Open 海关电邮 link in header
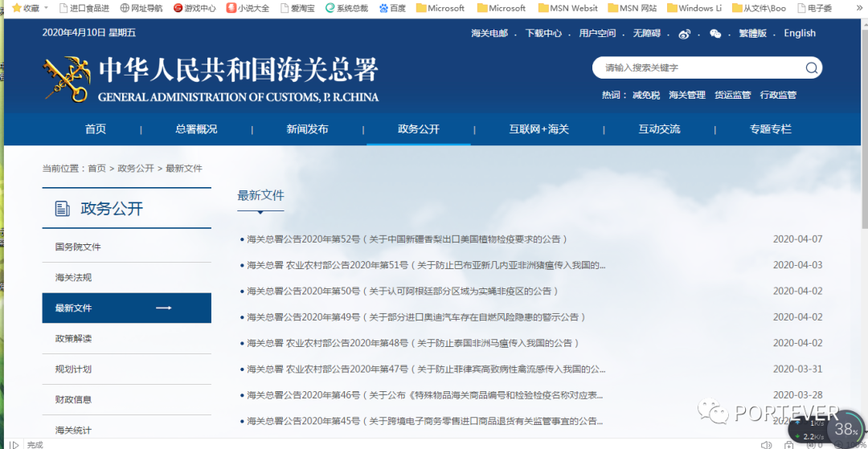 pos(489,33)
